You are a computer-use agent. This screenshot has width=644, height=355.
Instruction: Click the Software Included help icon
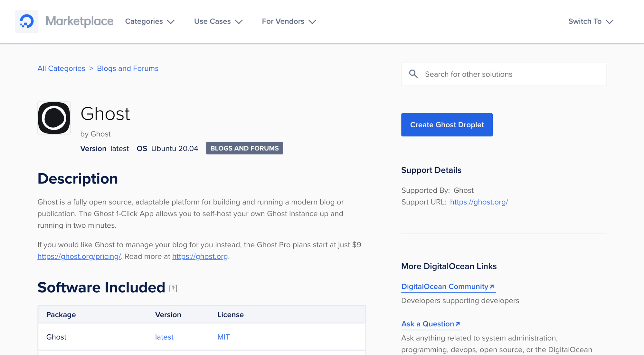point(173,288)
